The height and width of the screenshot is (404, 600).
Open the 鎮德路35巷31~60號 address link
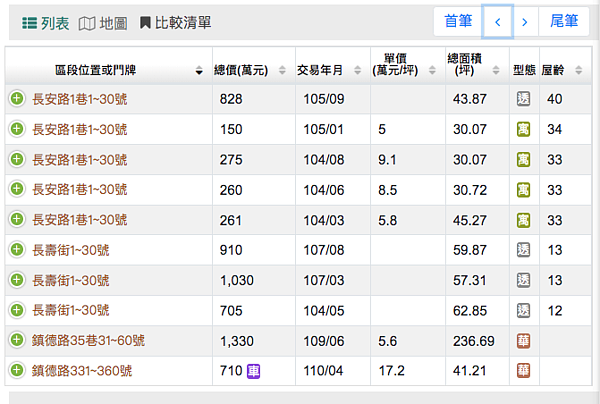click(x=88, y=340)
